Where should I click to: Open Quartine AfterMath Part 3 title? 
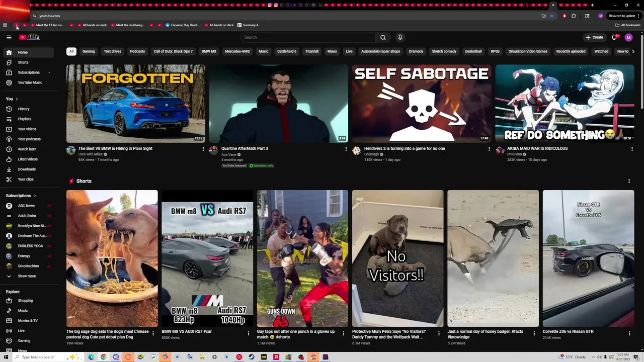point(245,148)
